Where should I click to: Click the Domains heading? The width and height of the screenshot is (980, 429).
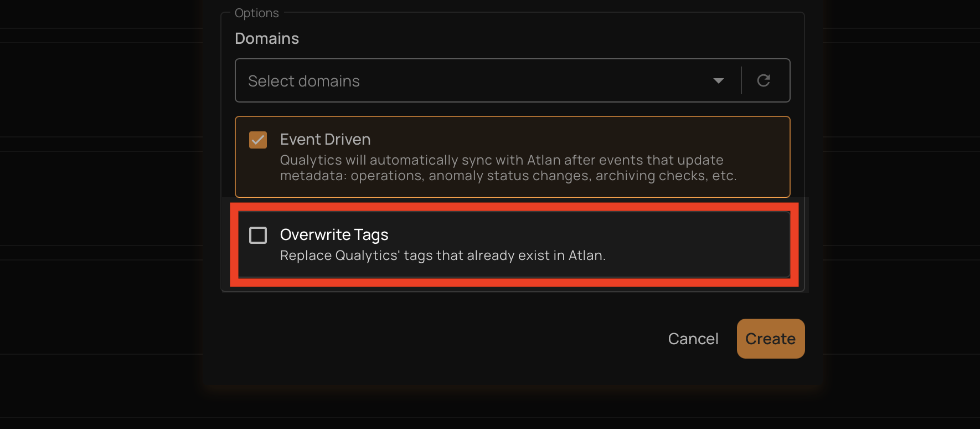266,38
